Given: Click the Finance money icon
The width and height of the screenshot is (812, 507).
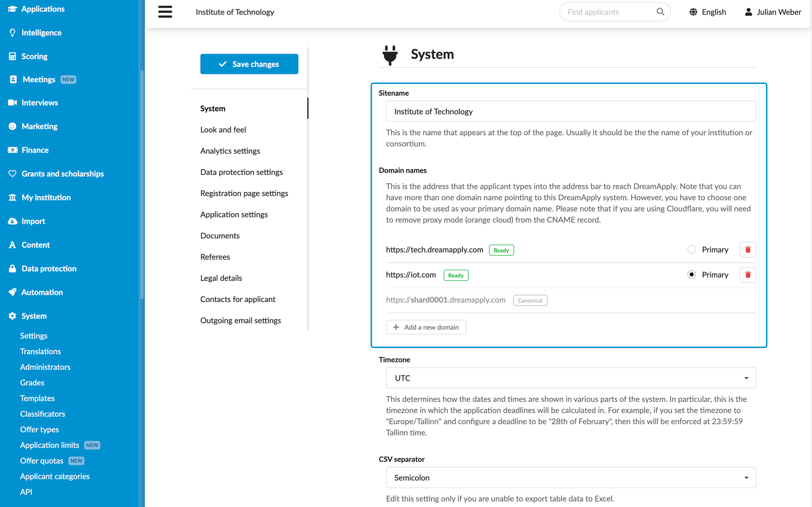Looking at the screenshot, I should [x=12, y=150].
